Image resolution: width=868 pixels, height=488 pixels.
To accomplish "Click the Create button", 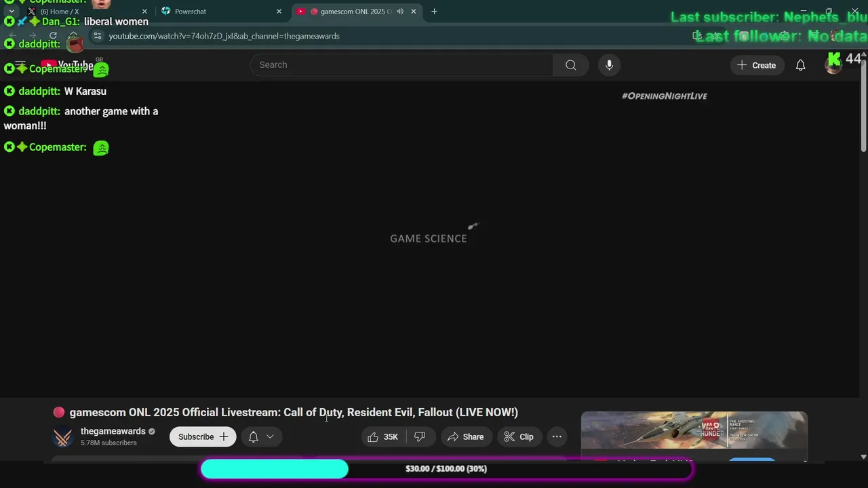I will (757, 65).
